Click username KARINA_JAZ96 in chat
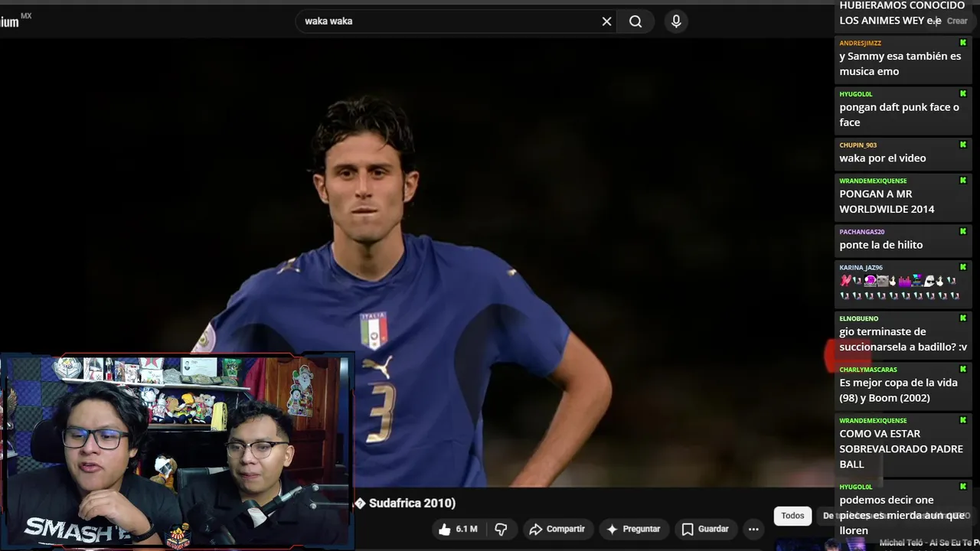This screenshot has height=551, width=980. 861,268
